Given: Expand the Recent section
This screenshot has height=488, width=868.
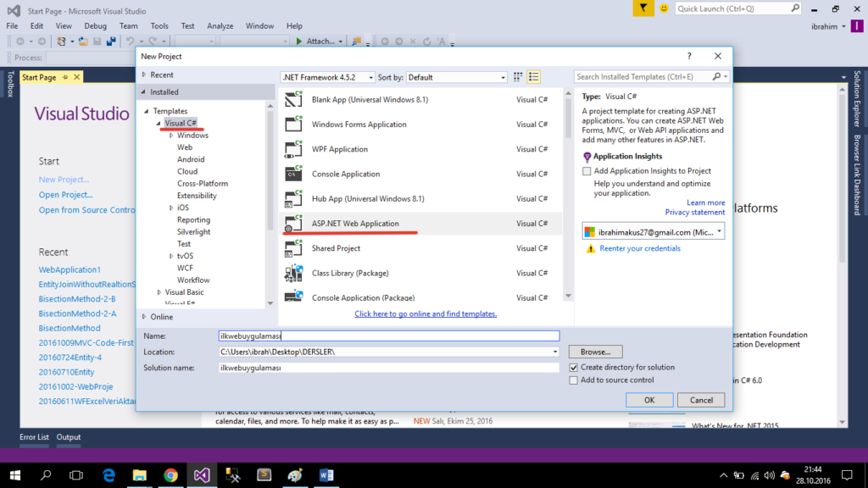Looking at the screenshot, I should 144,75.
